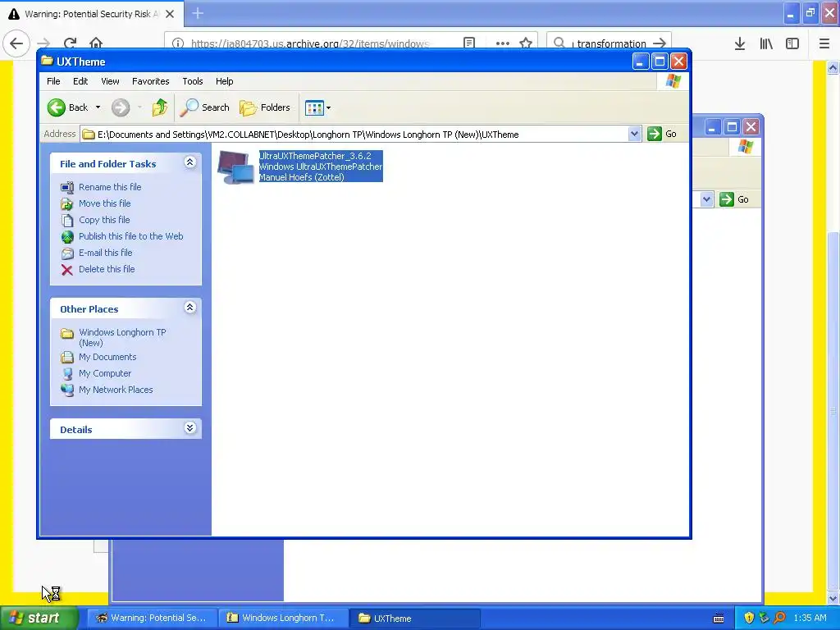Image resolution: width=840 pixels, height=630 pixels.
Task: Switch to Firefox Warning taskbar button
Action: [x=152, y=619]
